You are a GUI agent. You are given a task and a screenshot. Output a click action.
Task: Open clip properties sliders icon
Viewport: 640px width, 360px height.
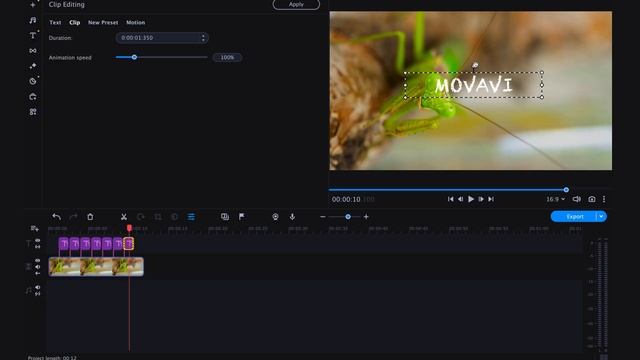click(x=191, y=217)
